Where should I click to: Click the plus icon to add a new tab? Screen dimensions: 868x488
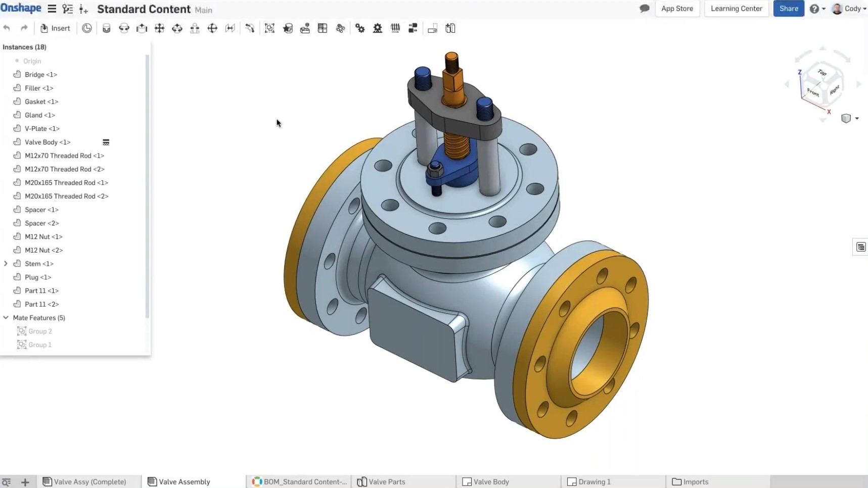(25, 481)
